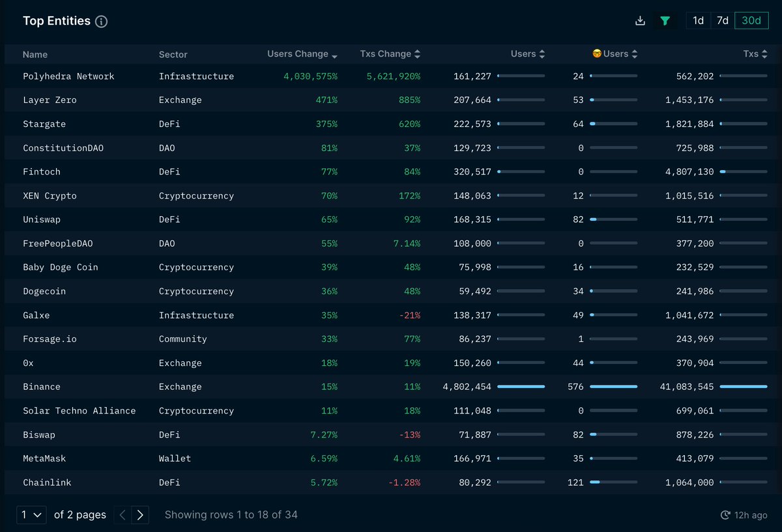Click the Baby Doge Coin row name
This screenshot has width=782, height=532.
(61, 268)
